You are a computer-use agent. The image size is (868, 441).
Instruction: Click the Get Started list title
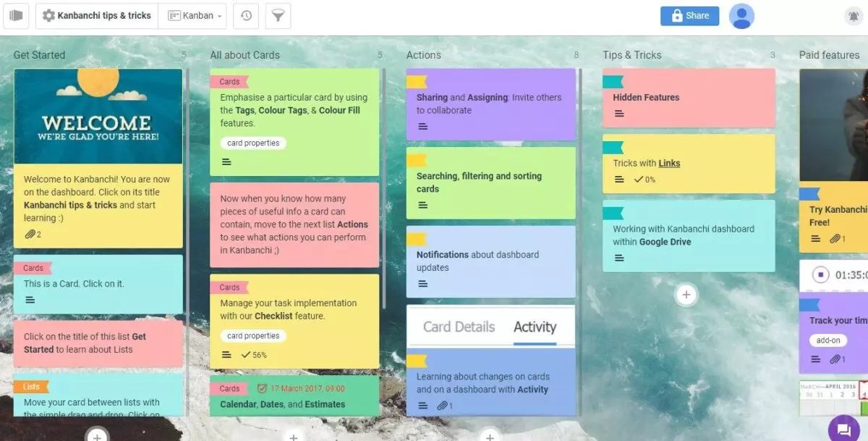click(x=39, y=55)
